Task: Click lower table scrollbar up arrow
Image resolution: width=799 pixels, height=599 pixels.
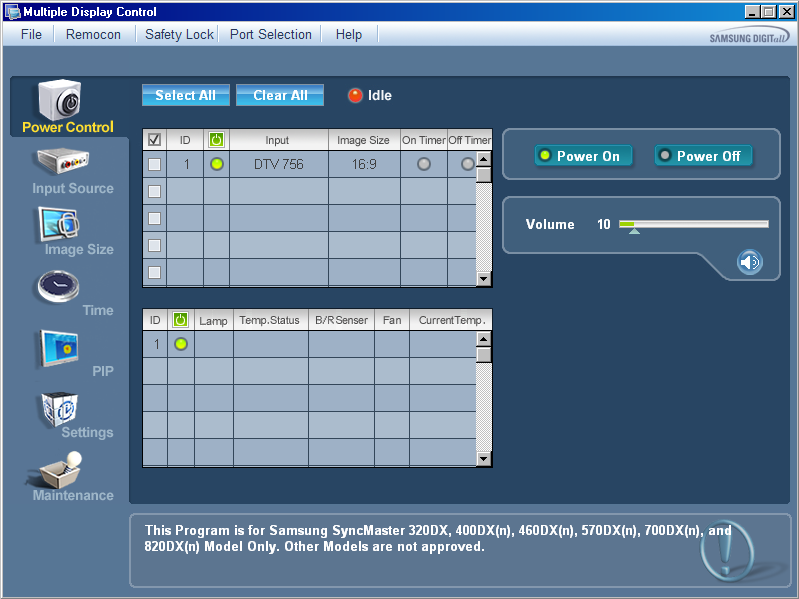Action: [x=484, y=339]
